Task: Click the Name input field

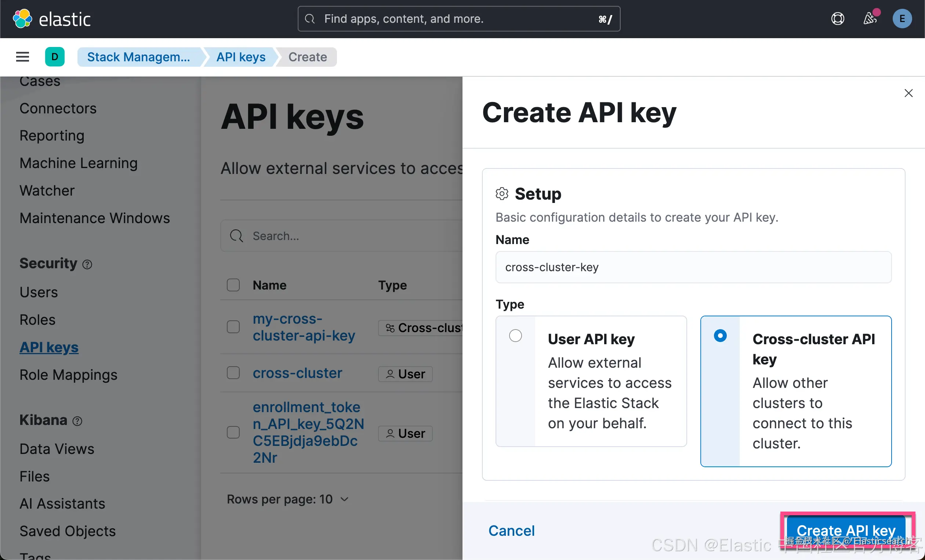Action: [693, 267]
